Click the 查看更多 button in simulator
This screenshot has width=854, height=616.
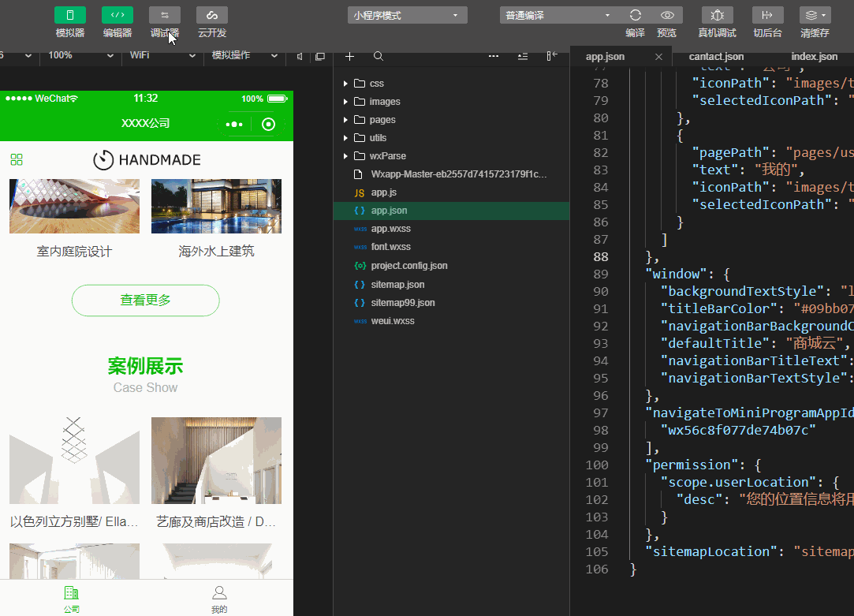[145, 301]
